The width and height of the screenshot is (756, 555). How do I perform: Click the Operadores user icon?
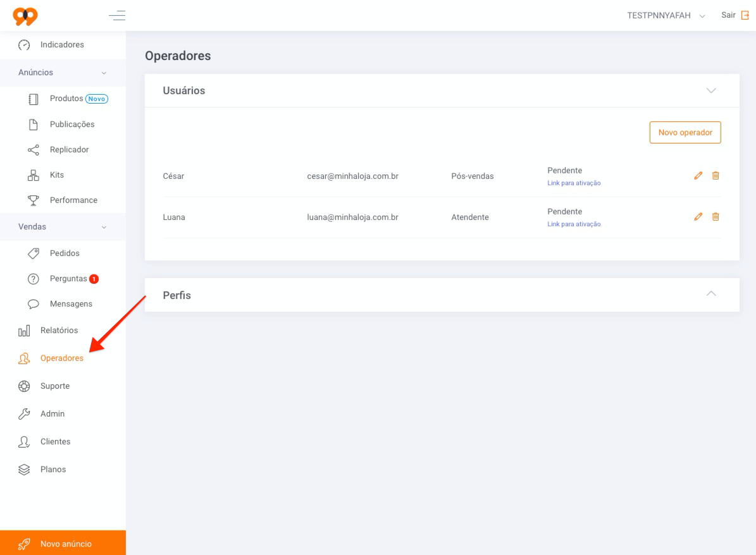[24, 358]
